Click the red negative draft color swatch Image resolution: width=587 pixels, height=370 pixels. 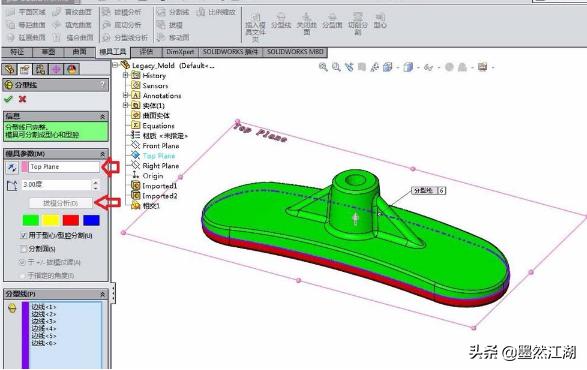(x=71, y=220)
